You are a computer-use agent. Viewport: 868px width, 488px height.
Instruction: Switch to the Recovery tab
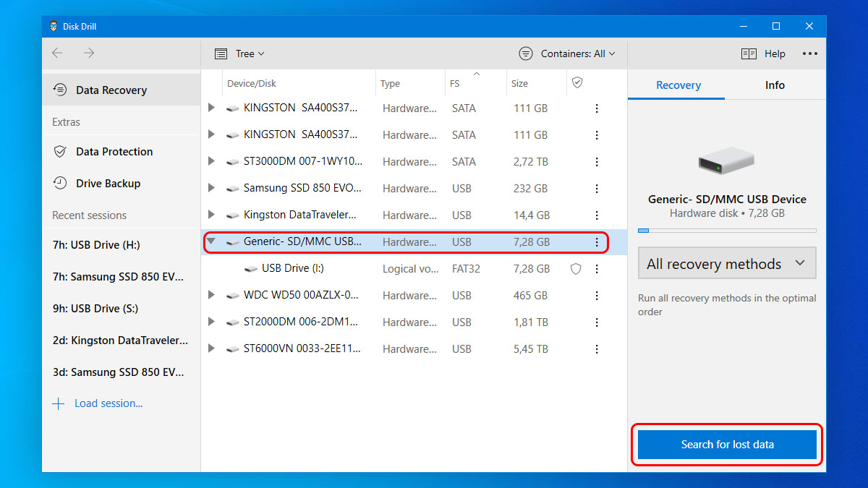(678, 85)
